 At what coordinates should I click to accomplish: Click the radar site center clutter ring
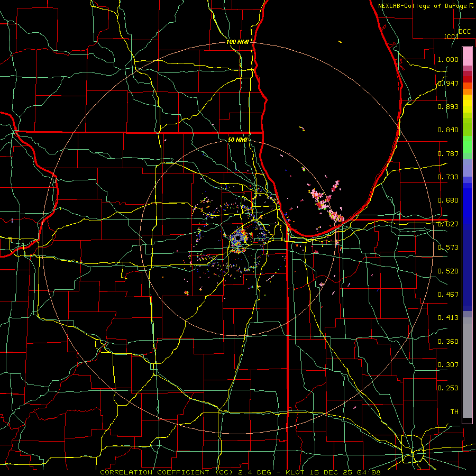[x=237, y=238]
